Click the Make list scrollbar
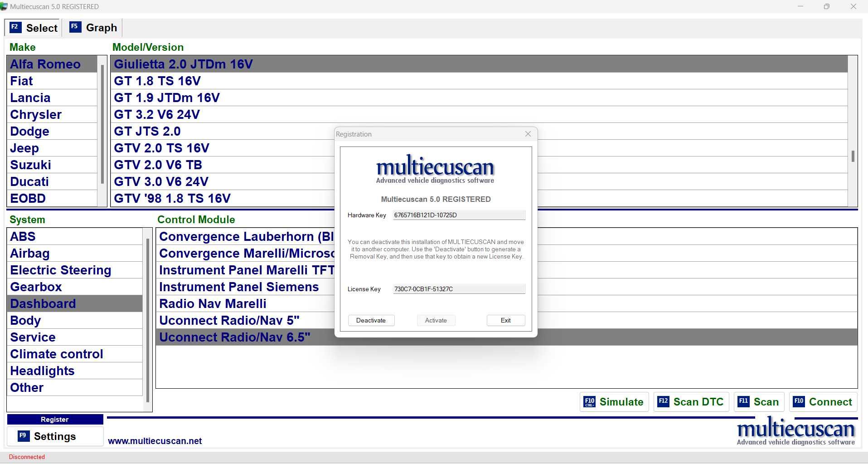This screenshot has height=464, width=868. point(102,124)
